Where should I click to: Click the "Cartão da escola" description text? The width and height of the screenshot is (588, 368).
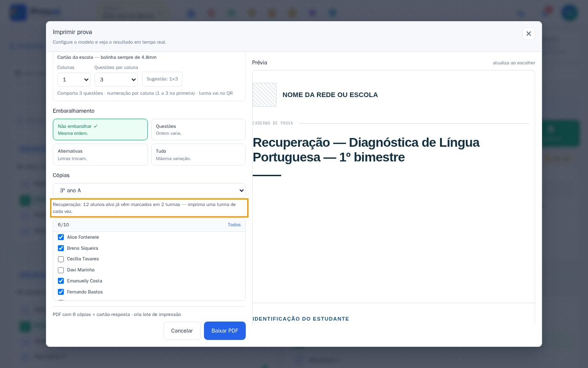pyautogui.click(x=107, y=57)
